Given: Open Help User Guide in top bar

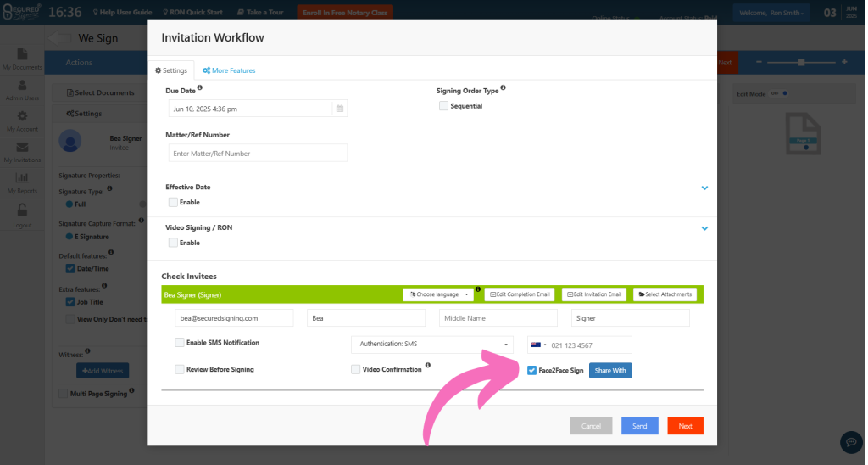Looking at the screenshot, I should tap(122, 12).
